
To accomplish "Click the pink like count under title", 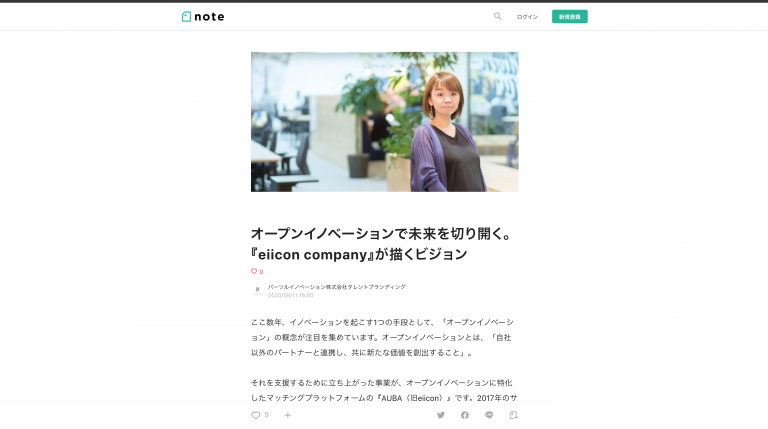I will coord(261,271).
